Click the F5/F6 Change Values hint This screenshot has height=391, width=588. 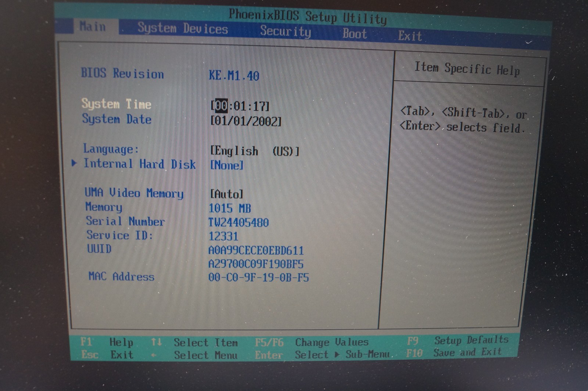click(312, 342)
